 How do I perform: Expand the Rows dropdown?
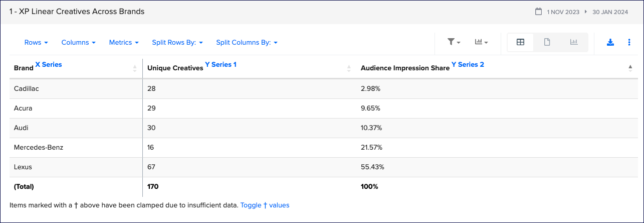coord(36,43)
